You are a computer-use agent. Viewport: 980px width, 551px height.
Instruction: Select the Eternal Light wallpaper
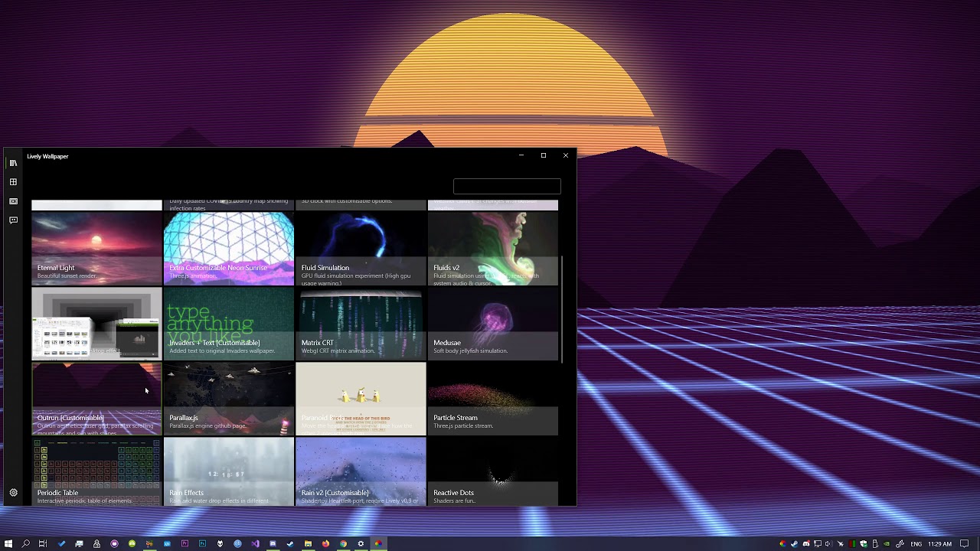[x=96, y=248]
